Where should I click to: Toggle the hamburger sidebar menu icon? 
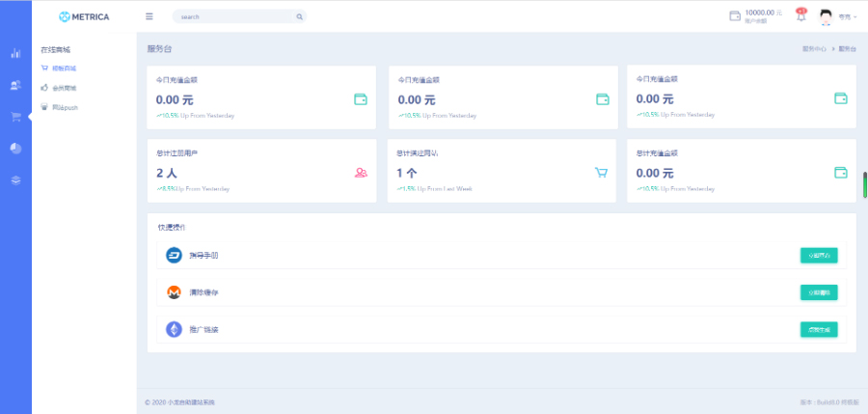click(149, 16)
